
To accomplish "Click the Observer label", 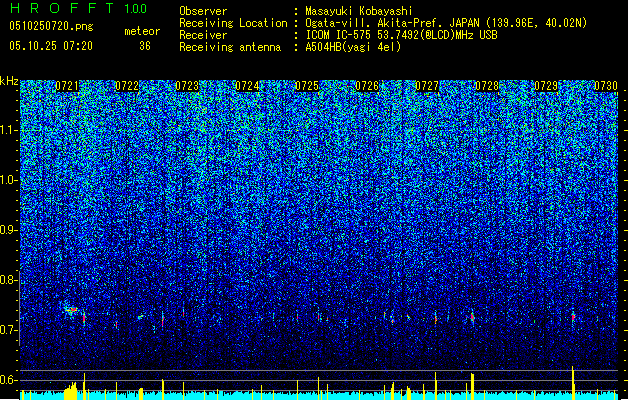I will pos(203,11).
